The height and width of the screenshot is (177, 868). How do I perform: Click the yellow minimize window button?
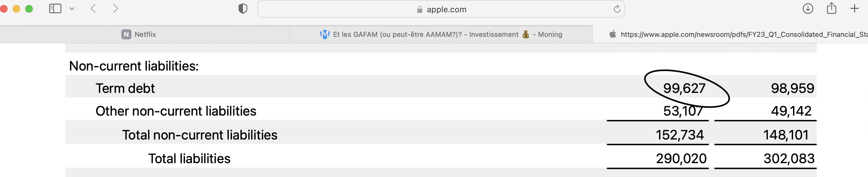tap(16, 9)
